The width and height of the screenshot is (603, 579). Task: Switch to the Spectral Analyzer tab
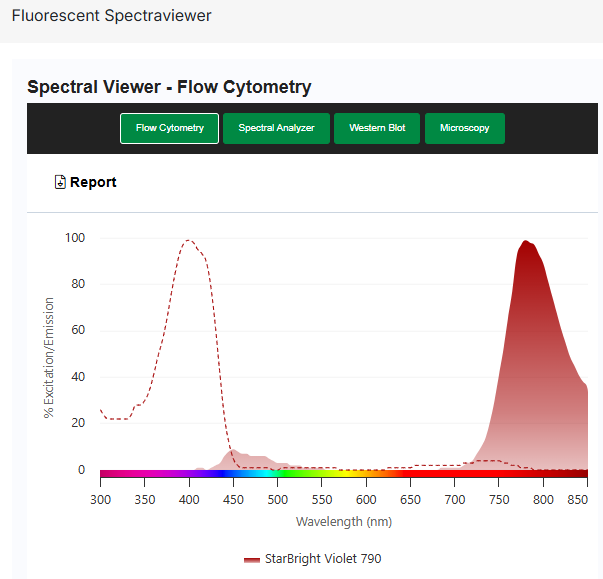click(276, 128)
